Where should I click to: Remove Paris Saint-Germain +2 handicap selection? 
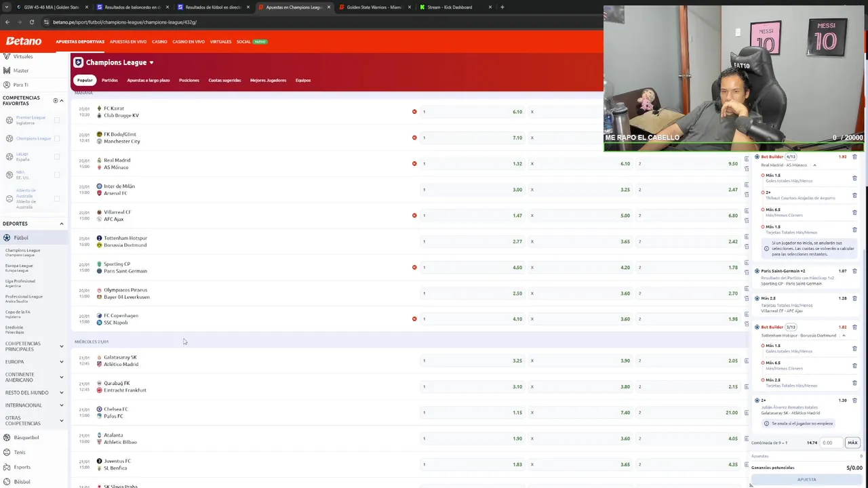[854, 271]
